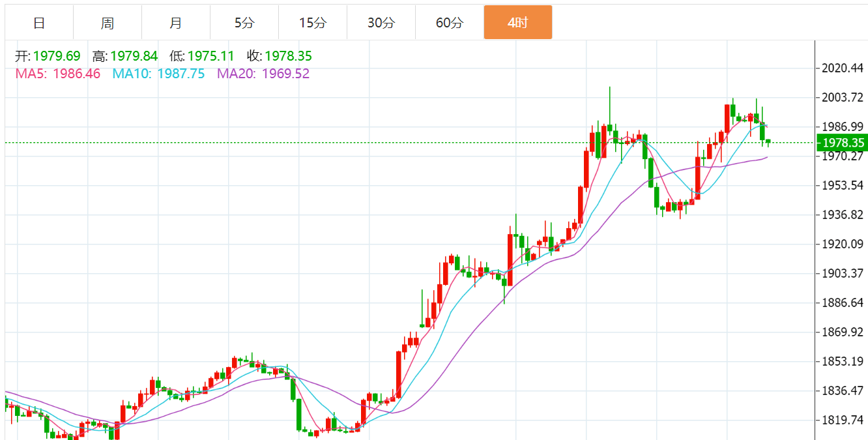Switch to the 5分 interval tab
This screenshot has width=868, height=440.
(x=244, y=23)
